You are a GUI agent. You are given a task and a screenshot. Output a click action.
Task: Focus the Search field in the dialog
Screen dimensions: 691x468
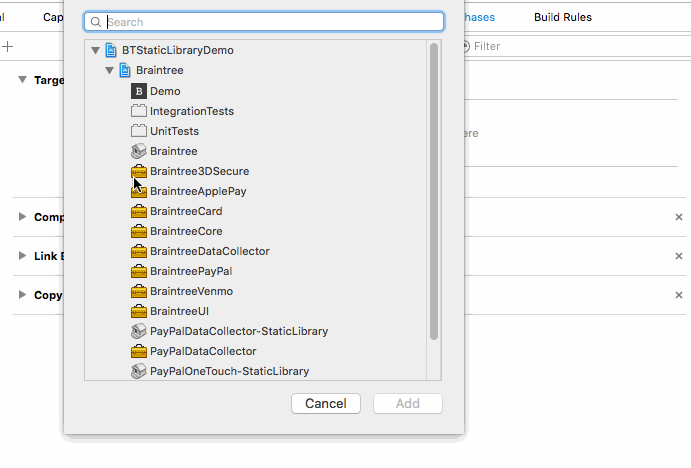(264, 22)
